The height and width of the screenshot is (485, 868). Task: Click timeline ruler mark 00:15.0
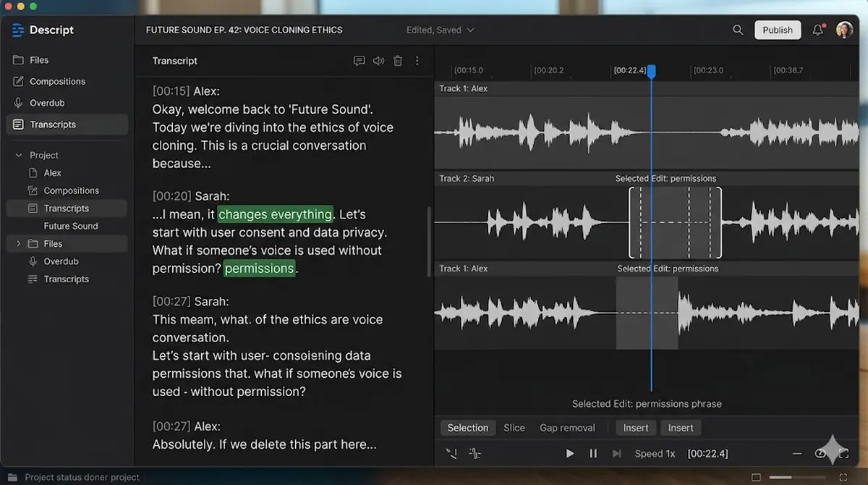[469, 70]
